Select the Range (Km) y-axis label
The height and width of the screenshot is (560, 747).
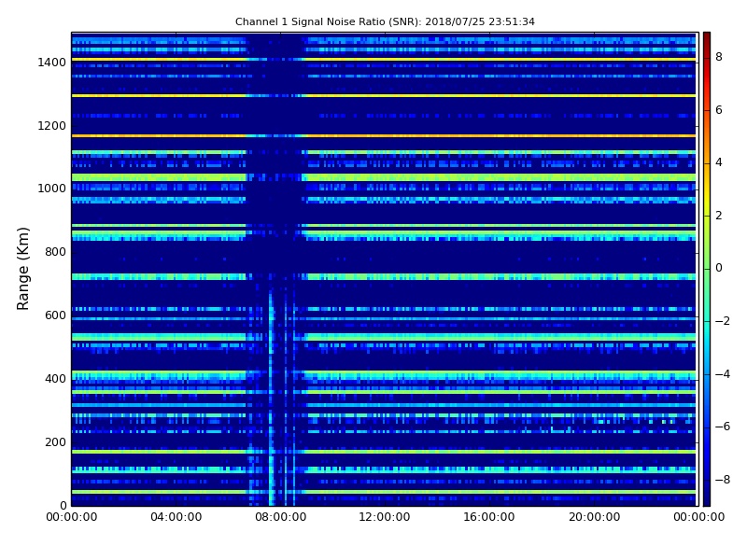tap(22, 269)
